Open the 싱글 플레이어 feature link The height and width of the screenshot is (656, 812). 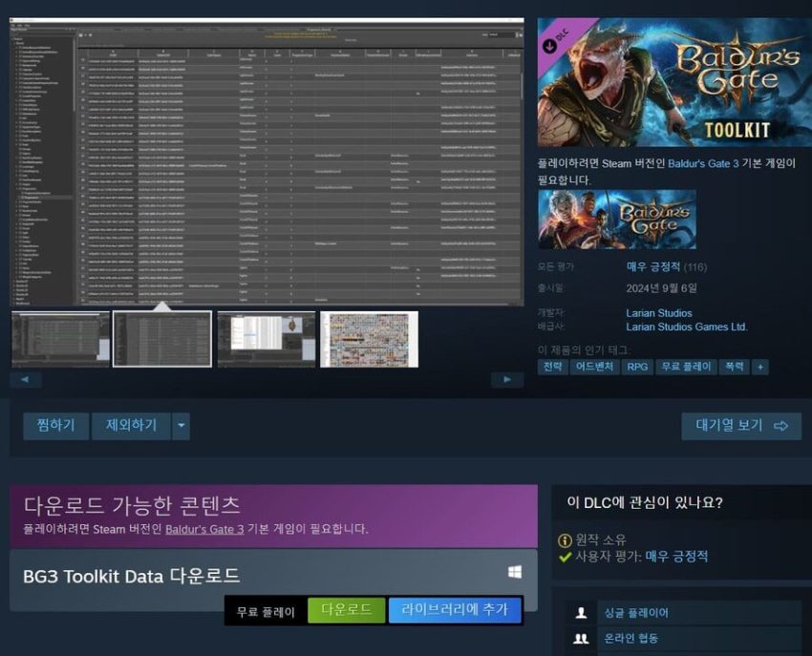point(636,613)
